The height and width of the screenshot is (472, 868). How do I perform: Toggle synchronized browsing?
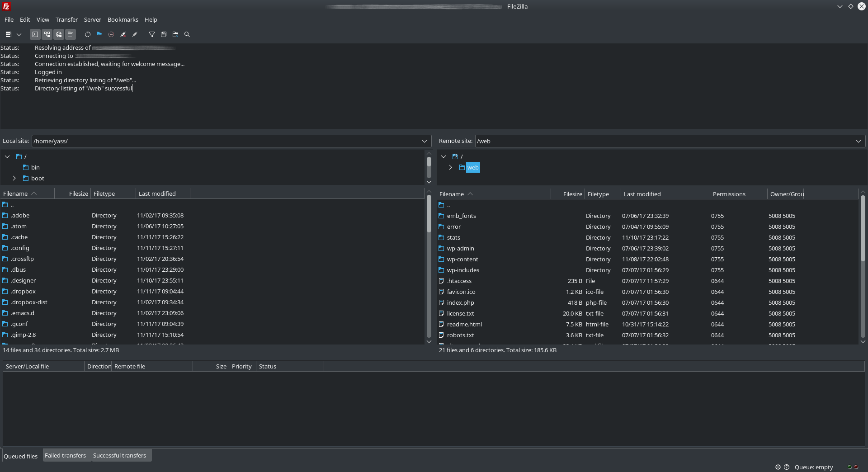coord(175,34)
